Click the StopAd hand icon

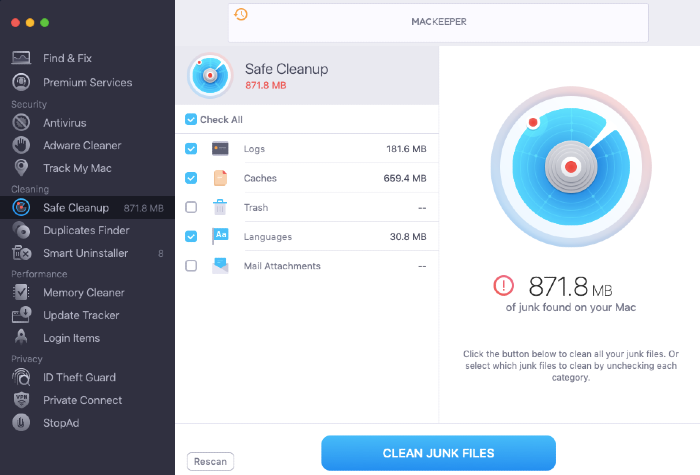point(21,422)
